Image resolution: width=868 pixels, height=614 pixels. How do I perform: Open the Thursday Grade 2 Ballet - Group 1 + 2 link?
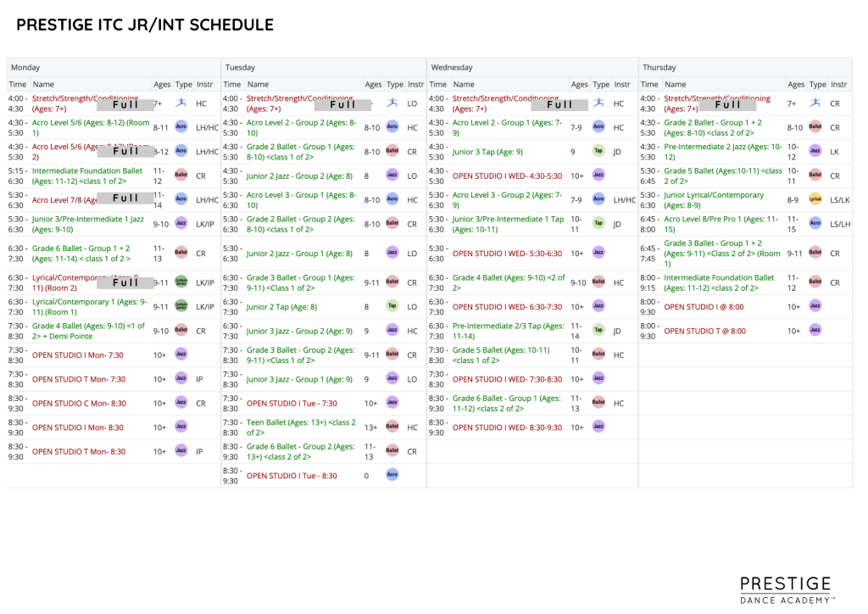point(713,127)
